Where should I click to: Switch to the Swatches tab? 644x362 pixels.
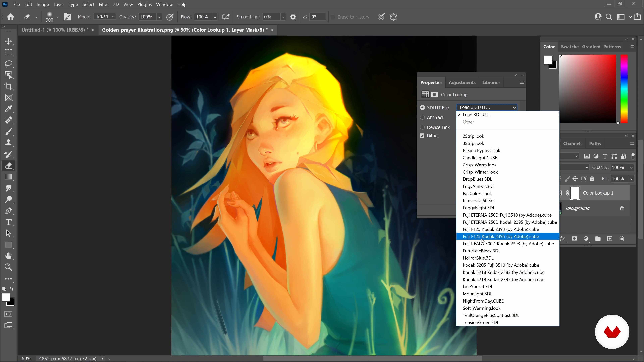coord(570,47)
